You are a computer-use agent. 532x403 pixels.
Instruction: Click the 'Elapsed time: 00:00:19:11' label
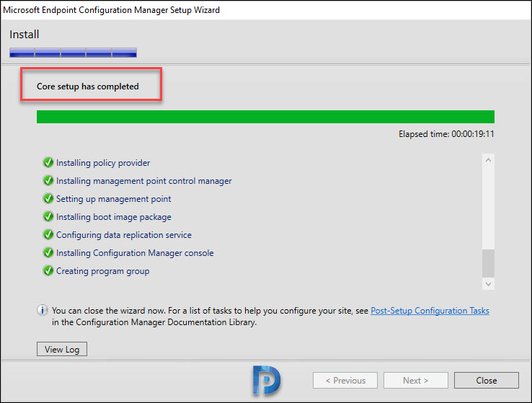[x=446, y=134]
